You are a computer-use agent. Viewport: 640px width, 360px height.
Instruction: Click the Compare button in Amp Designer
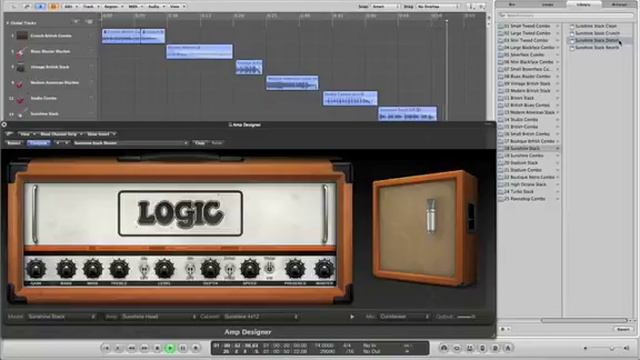[38, 143]
